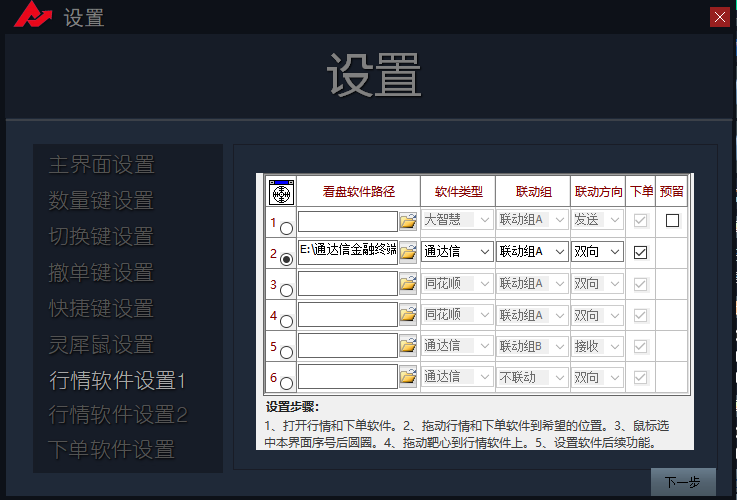Click row 2 path field with E:\通达信金融终端
The height and width of the screenshot is (500, 737).
(x=348, y=252)
